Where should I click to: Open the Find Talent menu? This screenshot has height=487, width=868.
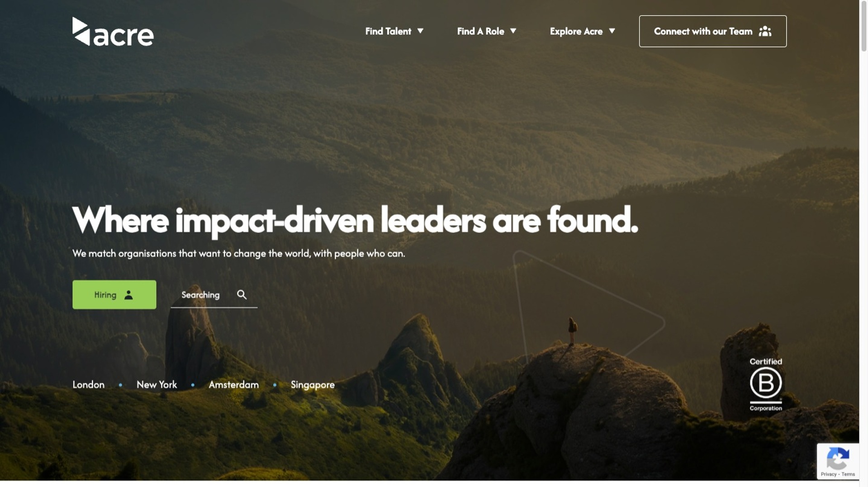pos(388,31)
